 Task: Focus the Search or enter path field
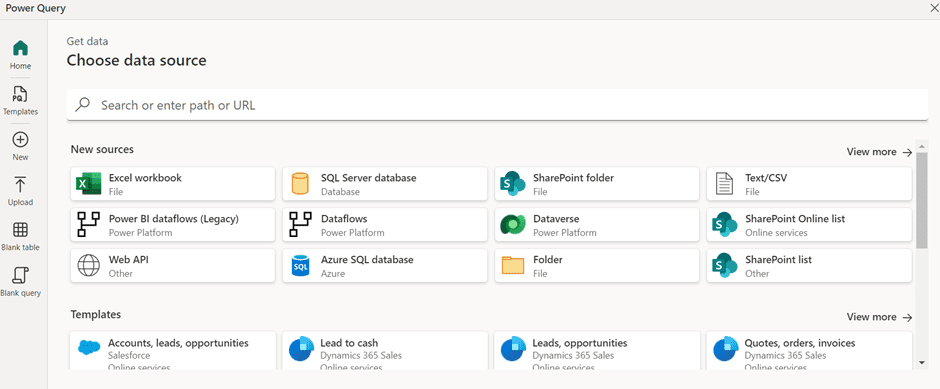[498, 105]
